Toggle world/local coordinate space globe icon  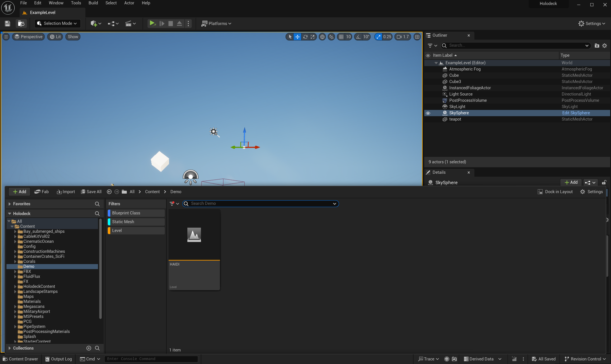pyautogui.click(x=322, y=37)
